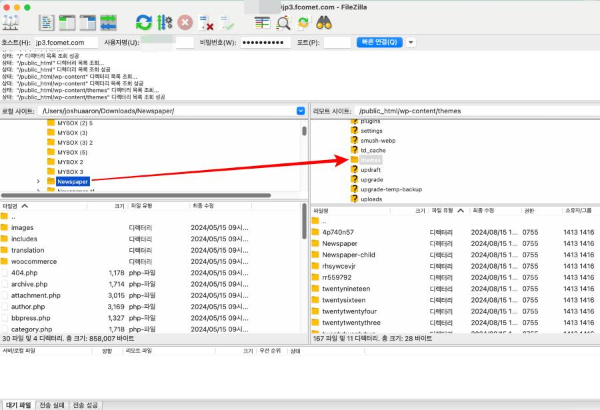Viewport: 600px width, 410px height.
Task: Refresh file and folder lists
Action: pyautogui.click(x=144, y=23)
